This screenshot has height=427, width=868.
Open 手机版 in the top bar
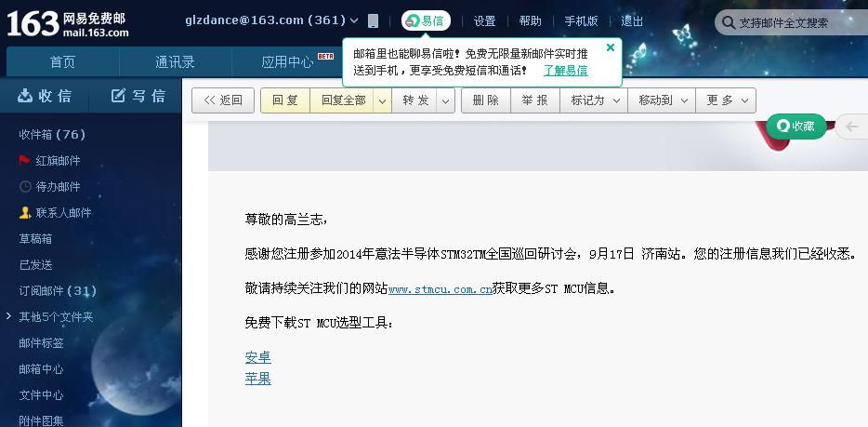click(581, 21)
